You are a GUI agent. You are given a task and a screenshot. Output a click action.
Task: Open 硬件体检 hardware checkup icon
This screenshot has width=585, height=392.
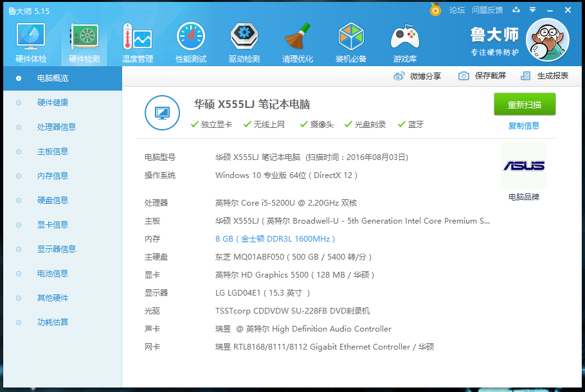[31, 42]
